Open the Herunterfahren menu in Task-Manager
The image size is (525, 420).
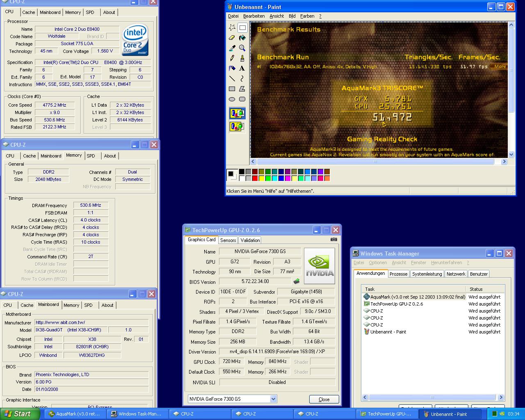[x=446, y=263]
